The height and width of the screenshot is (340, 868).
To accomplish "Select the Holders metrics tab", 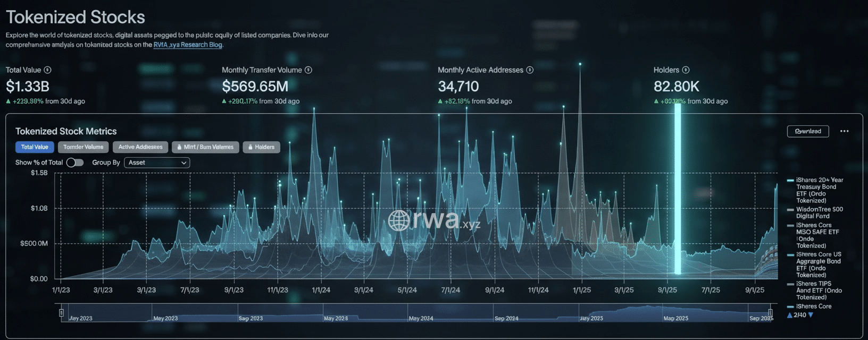I will click(261, 147).
